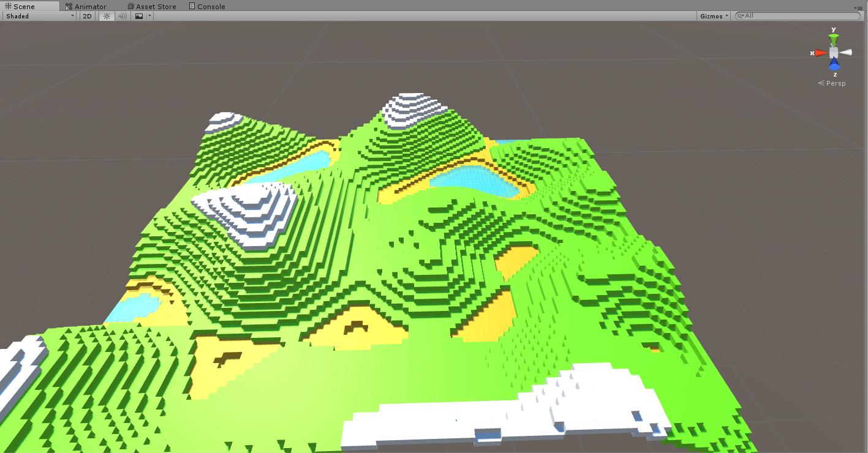Open the Shaded draw mode dropdown

point(39,16)
